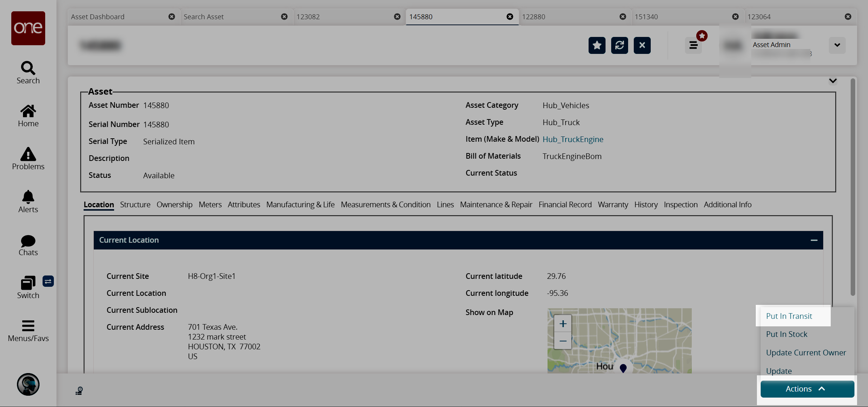Toggle the Actions menu button
Screen dimensions: 868x407
tap(807, 389)
